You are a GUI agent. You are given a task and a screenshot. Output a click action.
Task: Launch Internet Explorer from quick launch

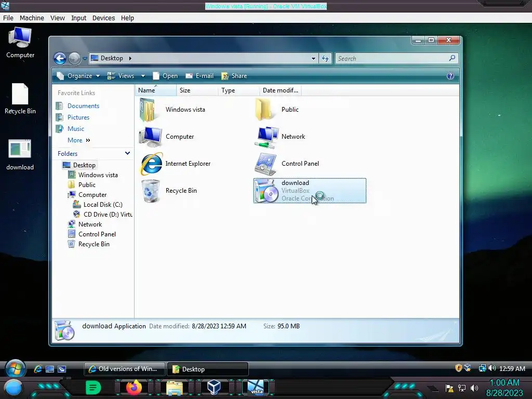(x=37, y=369)
